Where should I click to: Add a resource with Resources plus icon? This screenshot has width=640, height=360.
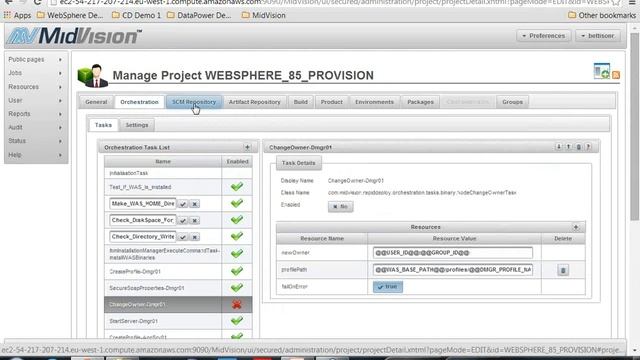576,227
